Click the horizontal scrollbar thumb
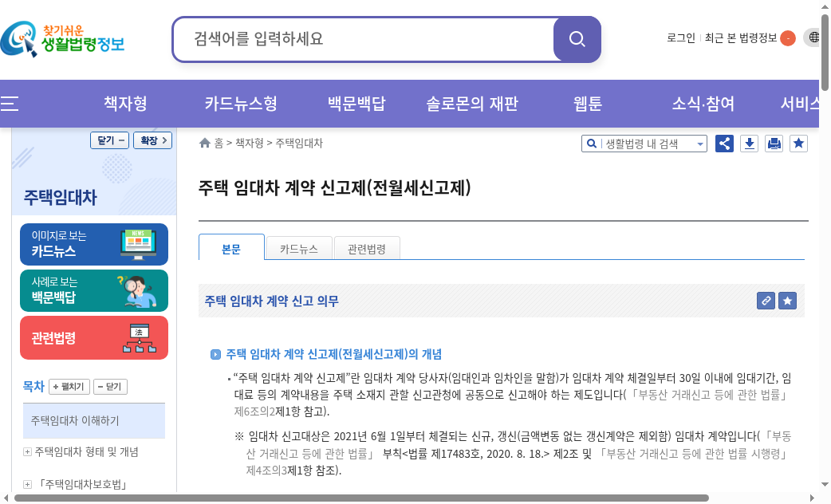This screenshot has width=831, height=504. click(x=361, y=498)
